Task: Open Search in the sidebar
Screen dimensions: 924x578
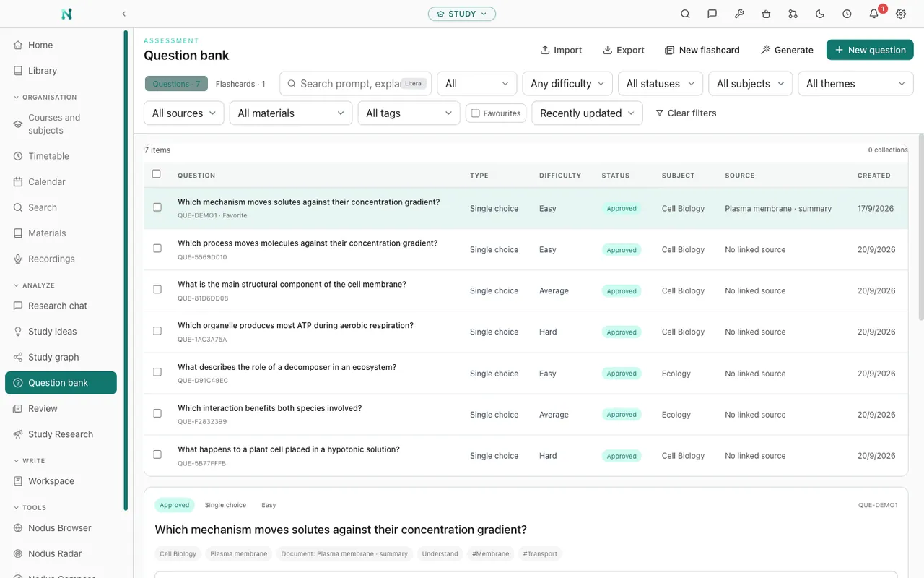Action: pos(61,207)
